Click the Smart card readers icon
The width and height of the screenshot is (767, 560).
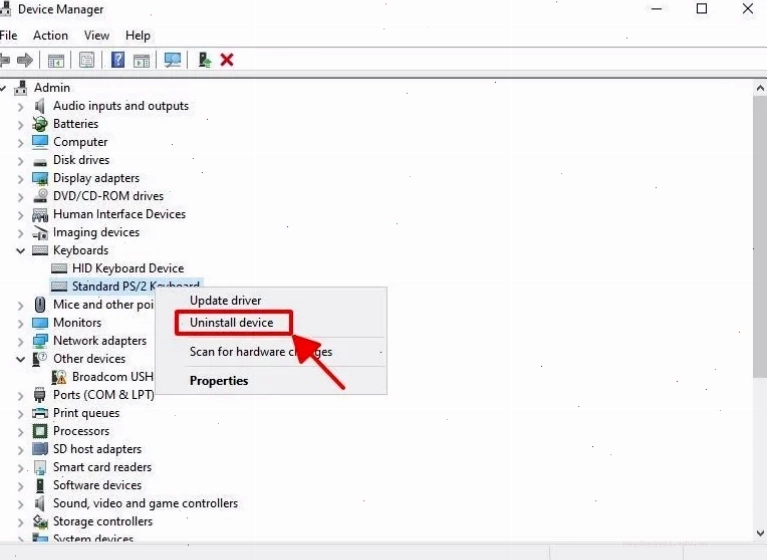pyautogui.click(x=40, y=468)
